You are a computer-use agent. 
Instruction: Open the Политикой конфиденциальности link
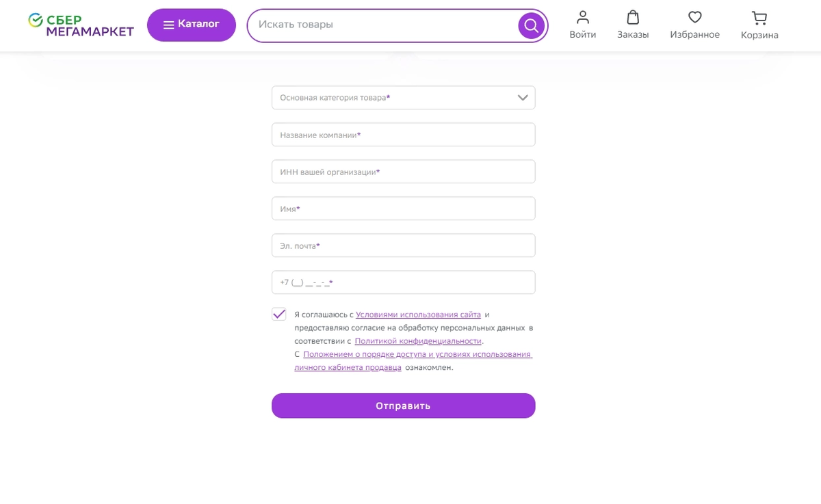point(418,341)
